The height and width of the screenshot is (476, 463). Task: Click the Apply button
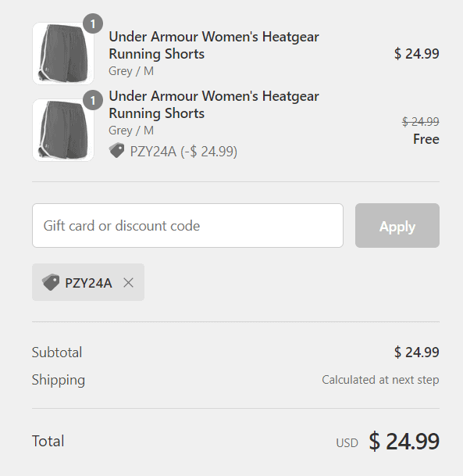click(x=397, y=226)
